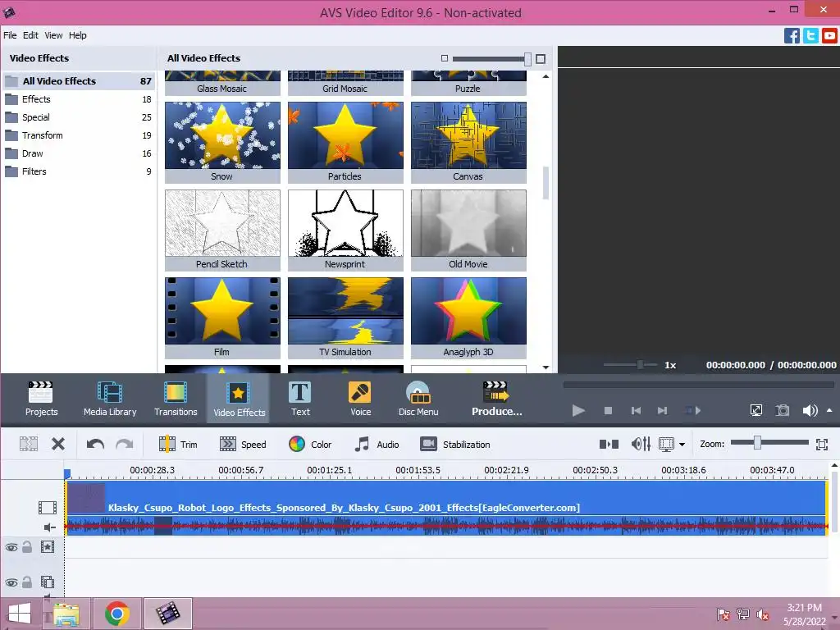Screen dimensions: 840x630
Task: Open the Color correction tool
Action: pos(310,444)
